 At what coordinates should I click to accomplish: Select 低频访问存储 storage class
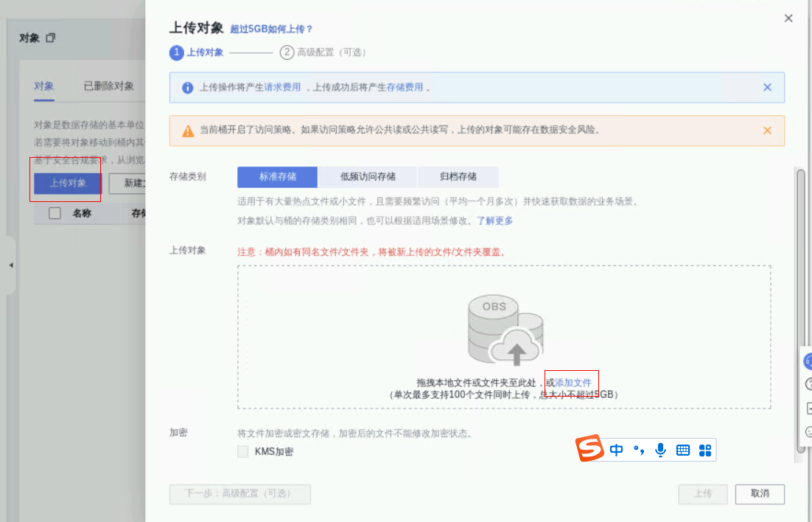click(368, 177)
